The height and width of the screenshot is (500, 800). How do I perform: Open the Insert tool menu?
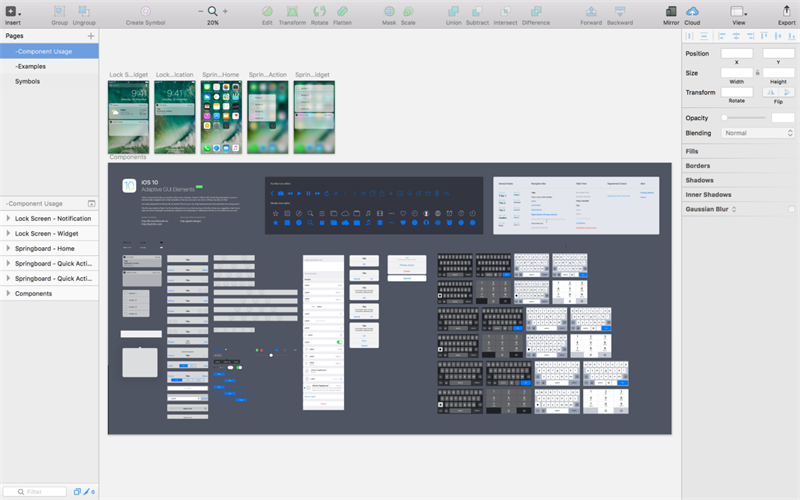tap(12, 11)
